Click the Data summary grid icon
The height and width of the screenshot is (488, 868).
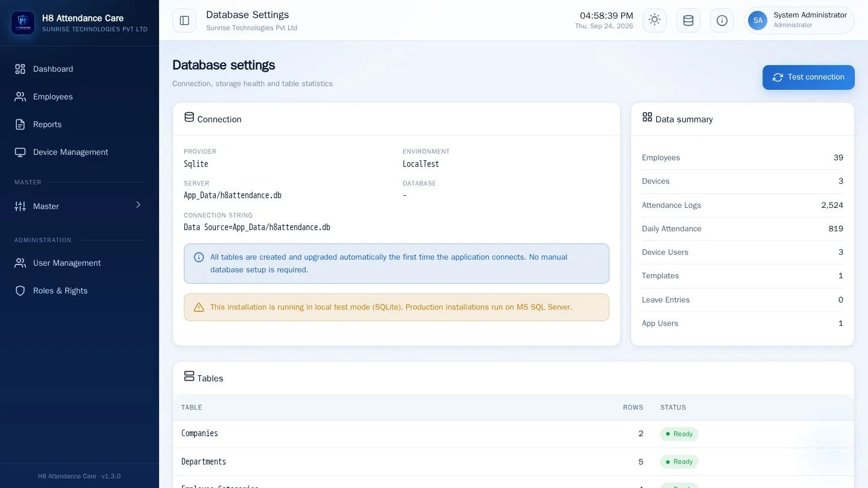tap(647, 117)
